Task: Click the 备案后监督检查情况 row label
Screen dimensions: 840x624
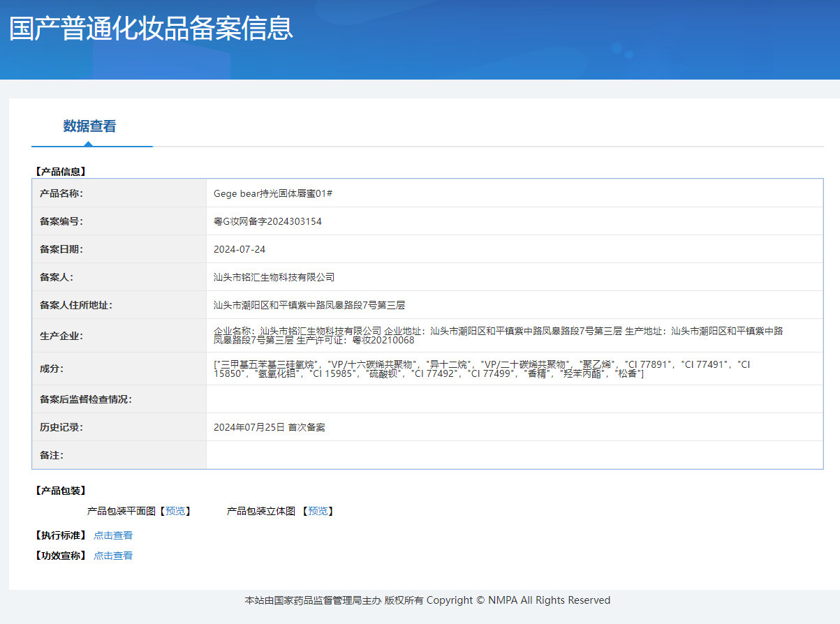Action: tap(86, 399)
